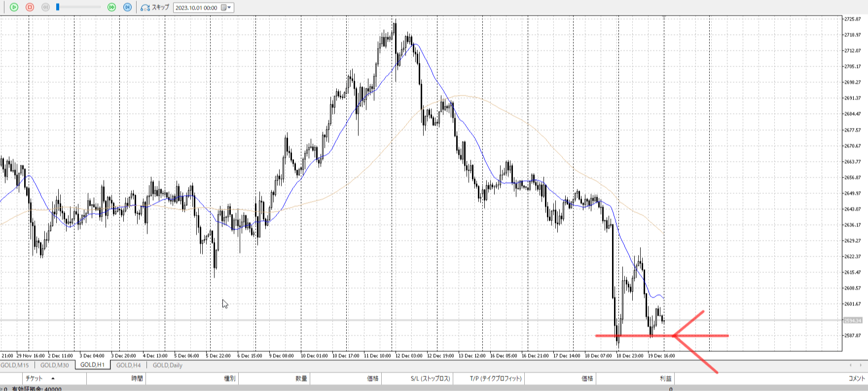The width and height of the screenshot is (868, 391).
Task: Switch to the GOLD,M15 chart tab
Action: point(15,365)
